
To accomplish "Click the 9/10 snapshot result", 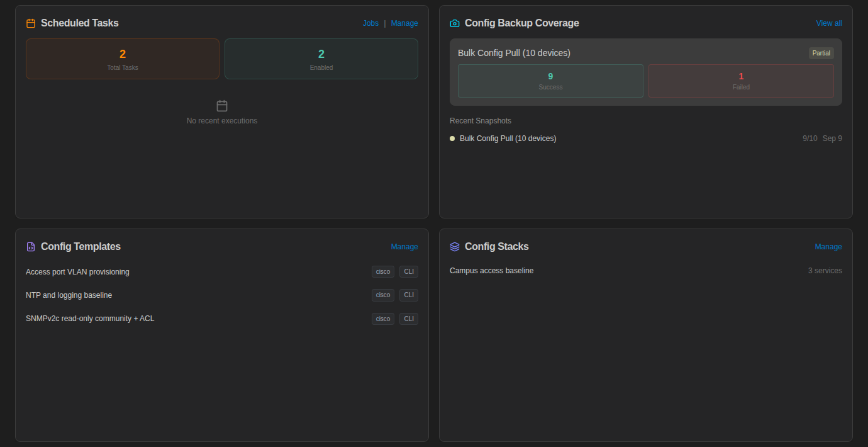I will (x=810, y=139).
